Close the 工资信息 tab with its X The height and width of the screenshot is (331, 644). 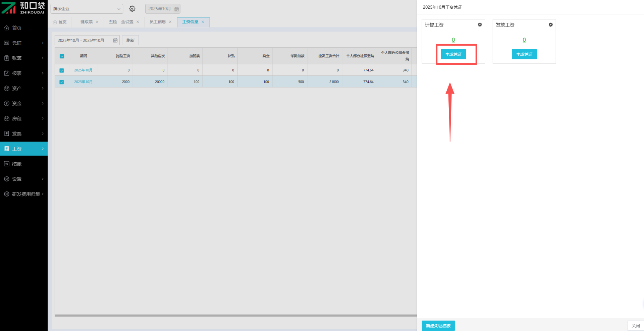203,22
